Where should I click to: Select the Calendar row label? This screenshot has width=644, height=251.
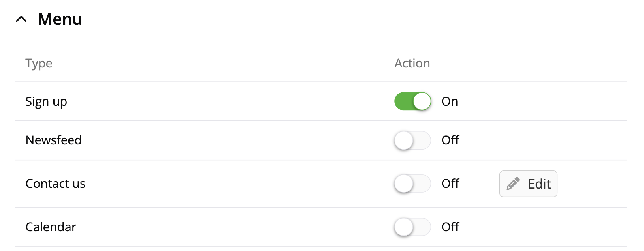coord(51,227)
